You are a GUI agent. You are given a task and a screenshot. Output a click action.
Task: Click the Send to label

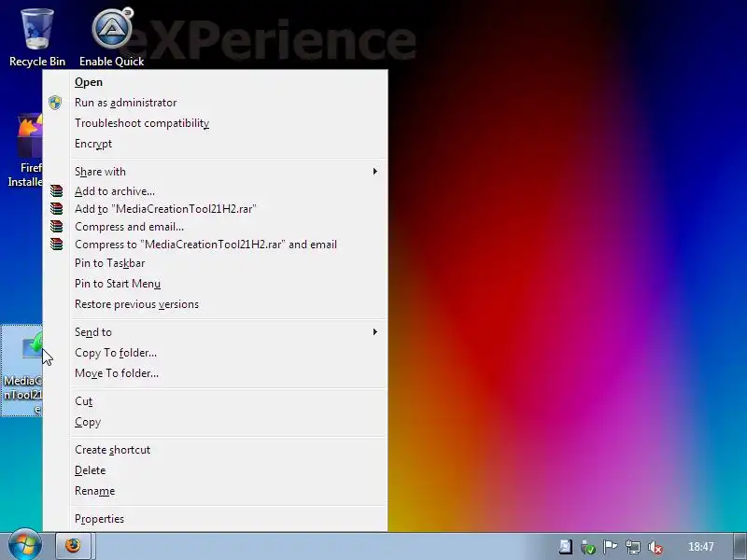click(x=92, y=332)
